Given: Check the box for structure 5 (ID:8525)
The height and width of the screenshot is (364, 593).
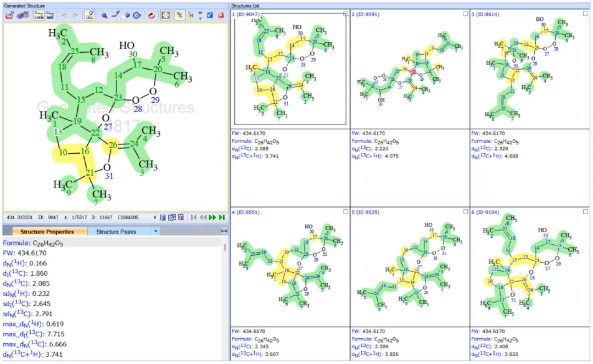Looking at the screenshot, I should [x=466, y=212].
